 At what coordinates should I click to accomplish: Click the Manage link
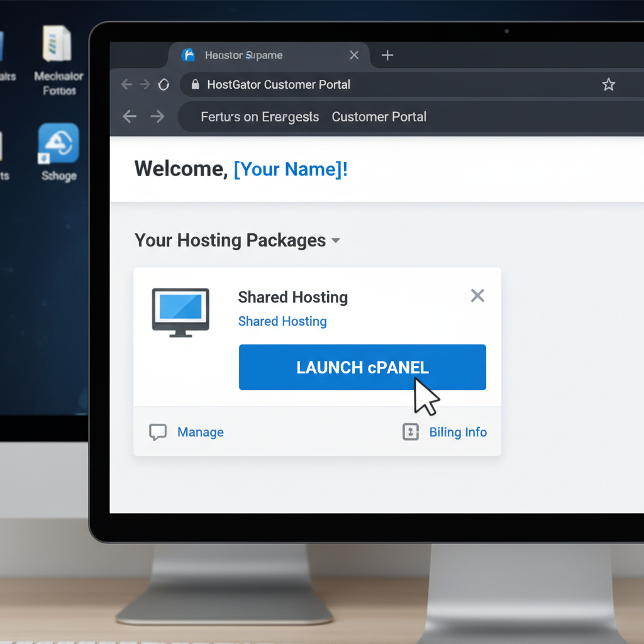200,432
